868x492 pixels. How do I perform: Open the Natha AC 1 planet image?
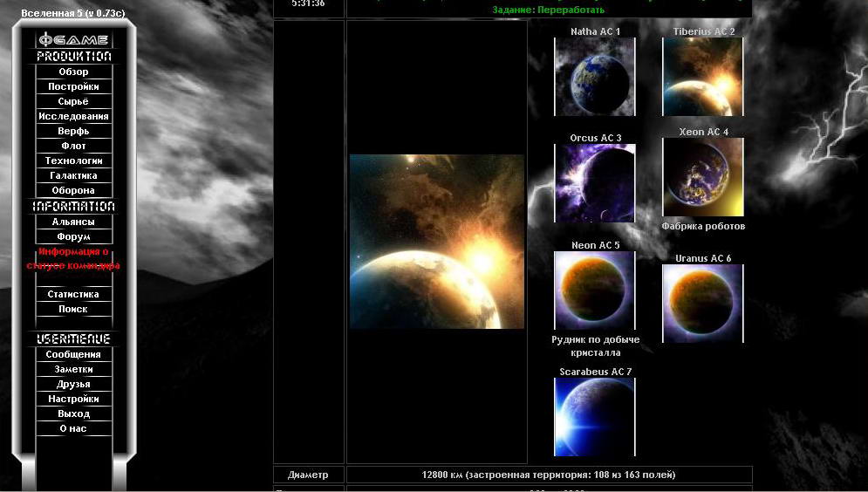pos(595,77)
